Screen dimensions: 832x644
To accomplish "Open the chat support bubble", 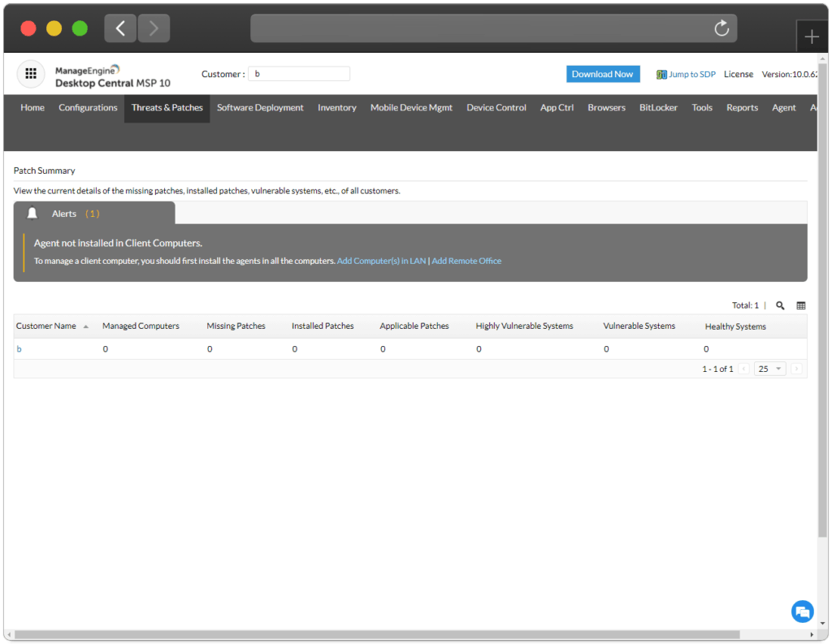I will click(x=802, y=612).
